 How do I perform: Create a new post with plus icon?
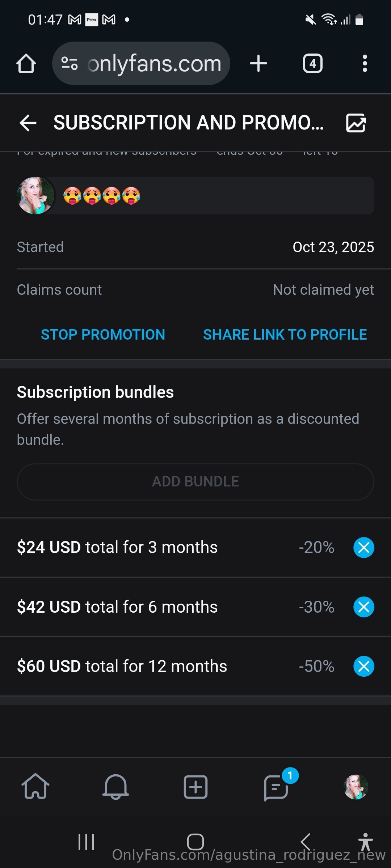[x=195, y=787]
